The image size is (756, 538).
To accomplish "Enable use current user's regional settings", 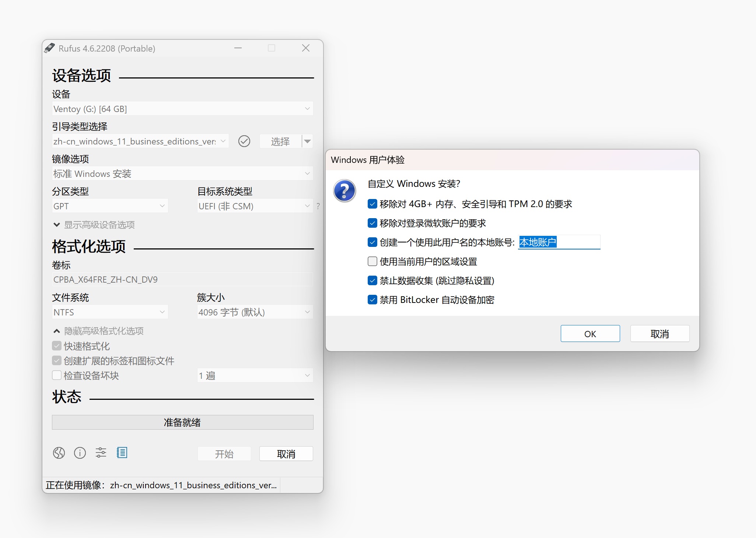I will 372,261.
